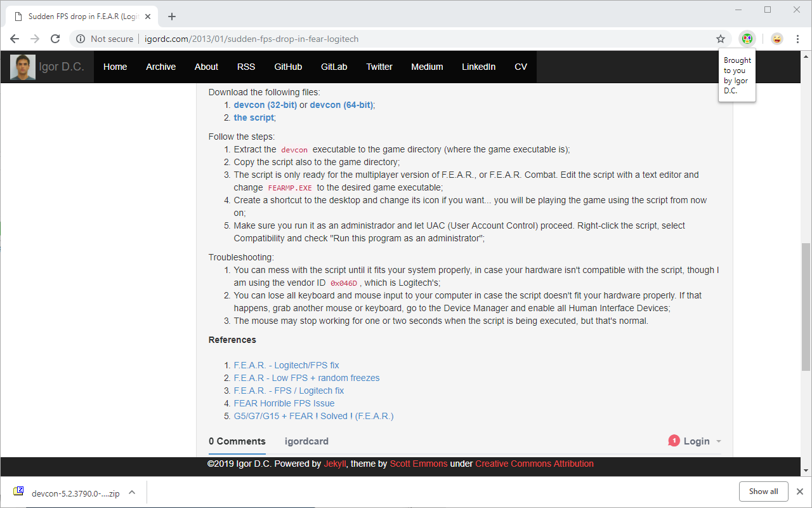The width and height of the screenshot is (812, 508).
Task: Open the Igor D.C. browser extension icon
Action: (747, 39)
